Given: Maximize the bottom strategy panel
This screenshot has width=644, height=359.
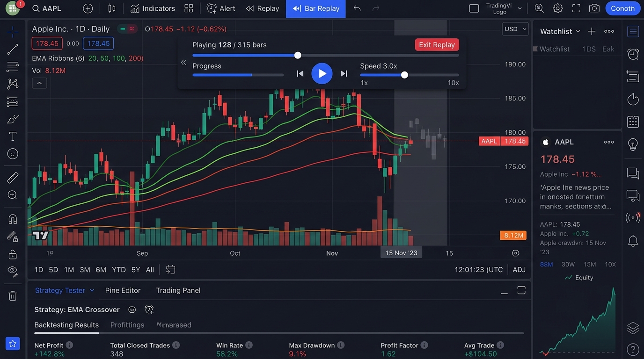Looking at the screenshot, I should tap(521, 291).
